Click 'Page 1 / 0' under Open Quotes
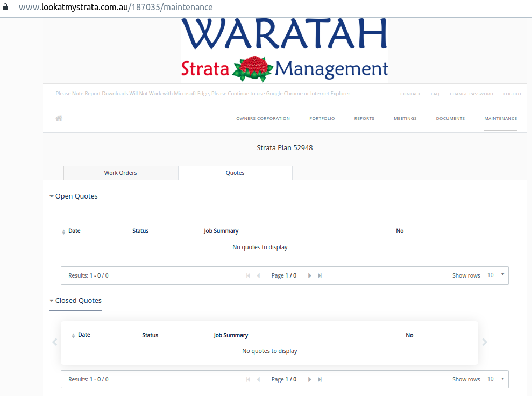Screen dimensions: 532x396 click(x=284, y=275)
